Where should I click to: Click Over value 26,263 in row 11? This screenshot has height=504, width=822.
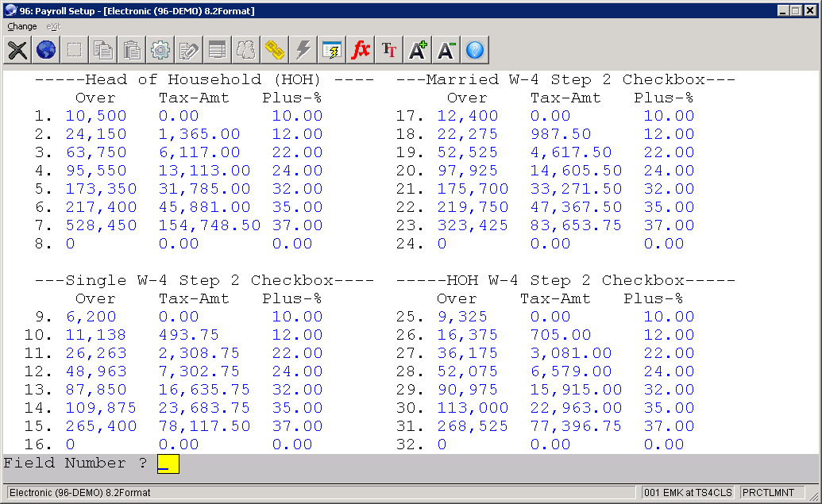click(96, 353)
